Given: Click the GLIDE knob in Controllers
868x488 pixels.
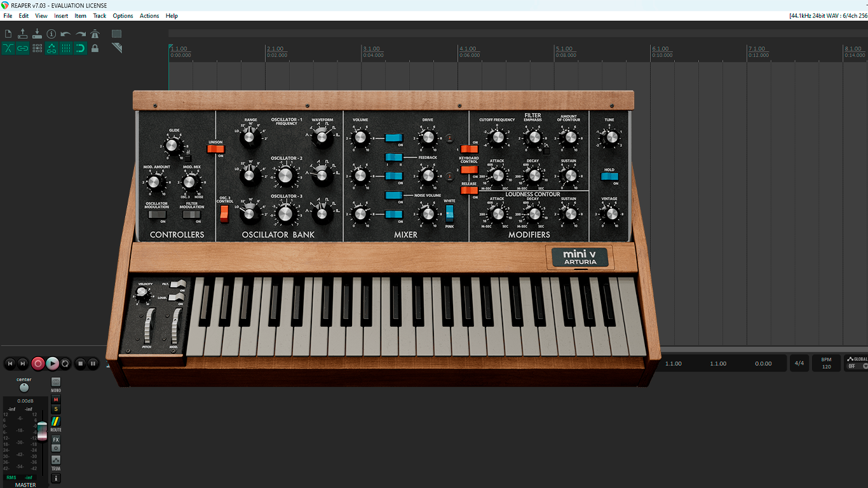Looking at the screenshot, I should pos(171,146).
